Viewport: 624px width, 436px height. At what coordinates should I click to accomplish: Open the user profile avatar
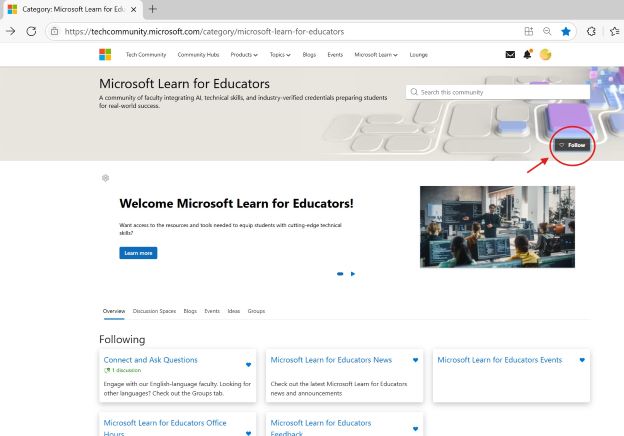pos(545,54)
